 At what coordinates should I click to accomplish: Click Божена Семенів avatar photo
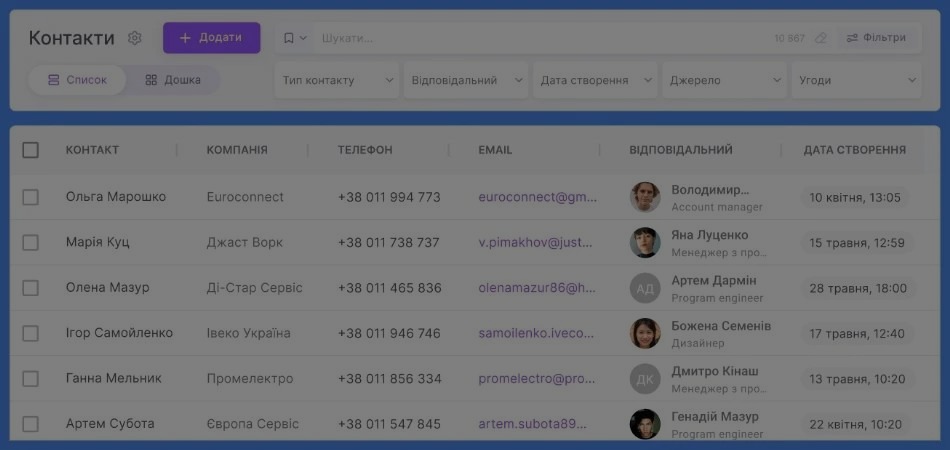tap(645, 334)
